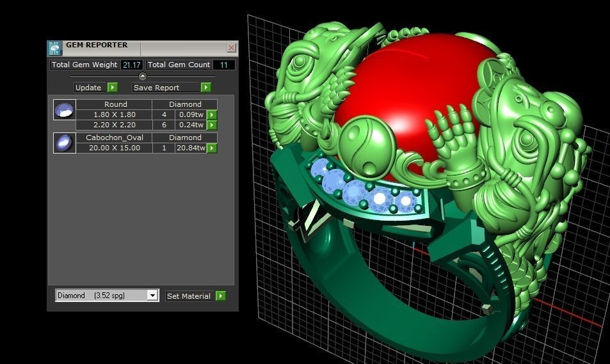This screenshot has height=364, width=610.
Task: Click the Gem Reporter panel icon
Action: pyautogui.click(x=54, y=48)
